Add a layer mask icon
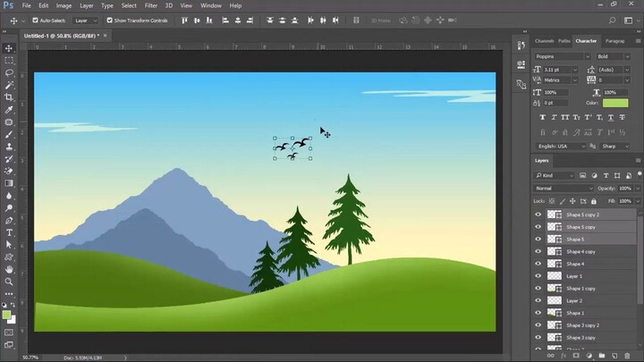 (576, 356)
